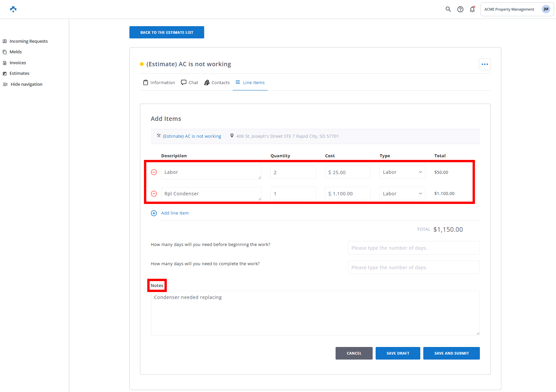Open the three-dot estimate options menu
Screen dimensions: 556x392
pos(485,64)
